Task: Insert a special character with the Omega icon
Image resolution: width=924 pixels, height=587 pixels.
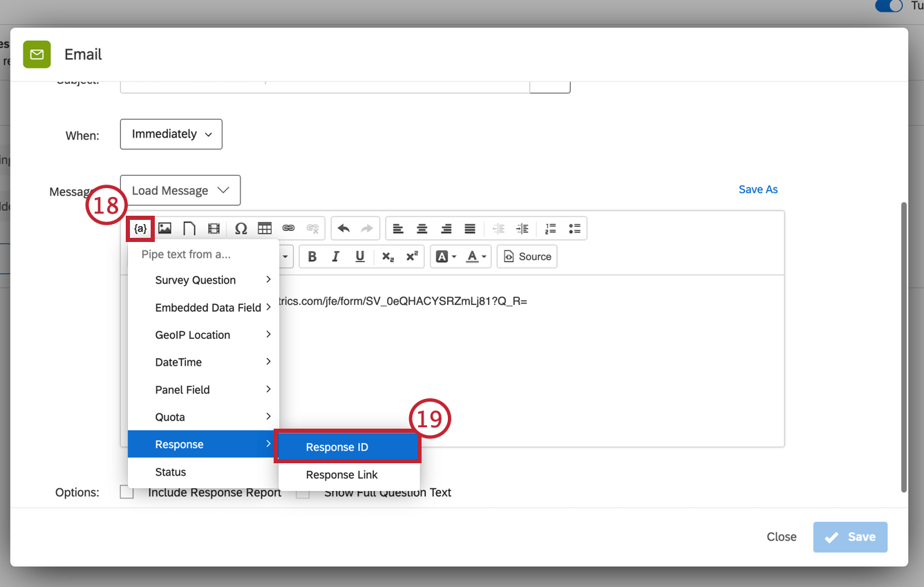Action: pos(240,228)
